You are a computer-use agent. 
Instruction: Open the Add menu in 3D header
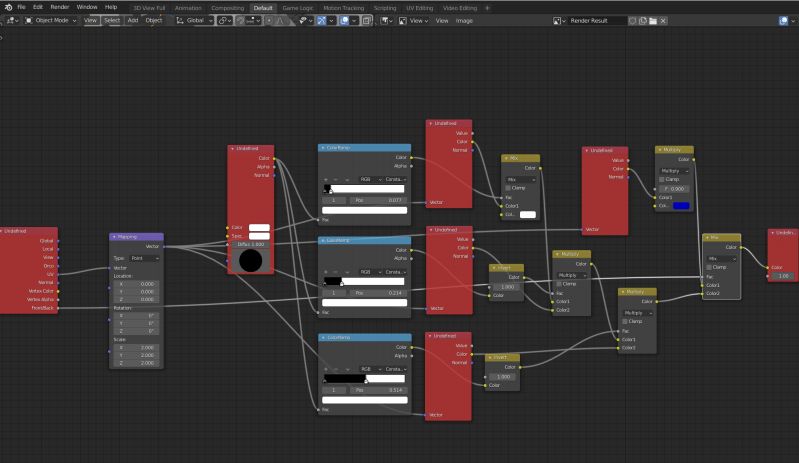coord(133,20)
